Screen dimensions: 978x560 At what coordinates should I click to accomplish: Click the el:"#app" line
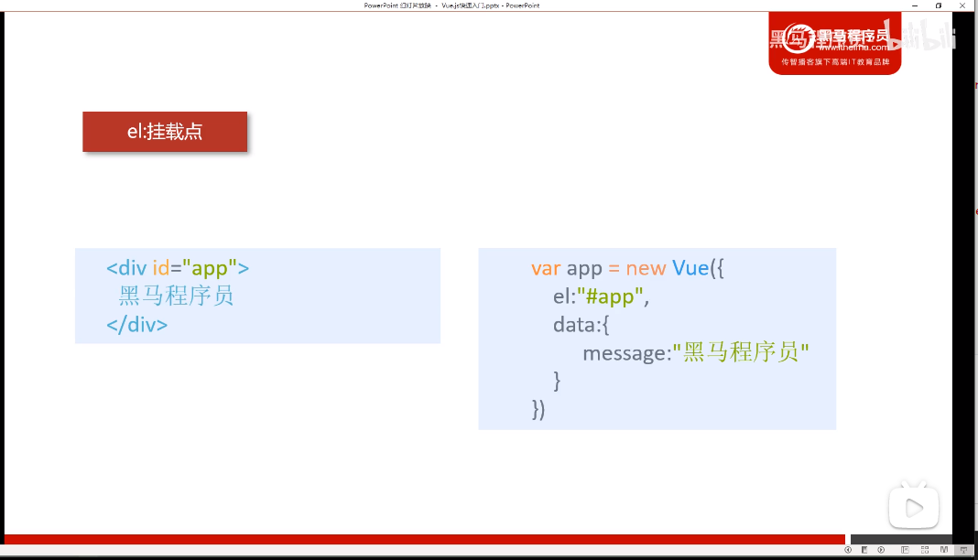(601, 296)
